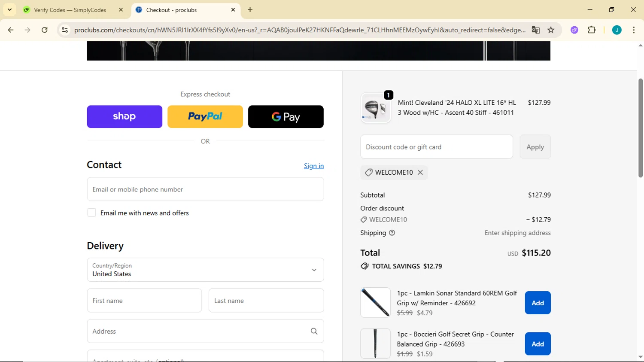Minimize the browser window
The width and height of the screenshot is (644, 362).
click(590, 9)
